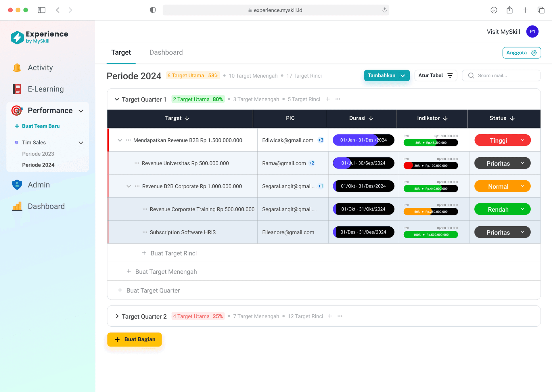This screenshot has width=552, height=392.
Task: Collapse the Target Quarter 1 section
Action: 117,99
